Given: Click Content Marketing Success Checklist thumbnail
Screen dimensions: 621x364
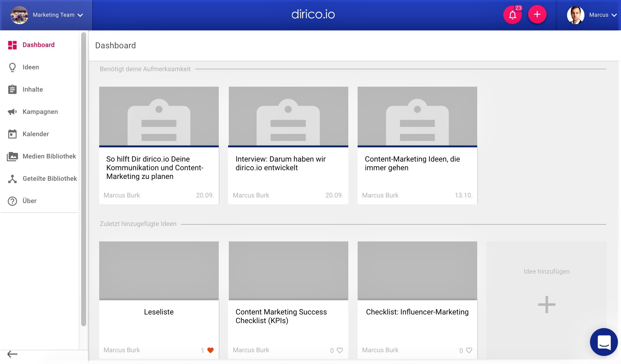Looking at the screenshot, I should click(288, 271).
